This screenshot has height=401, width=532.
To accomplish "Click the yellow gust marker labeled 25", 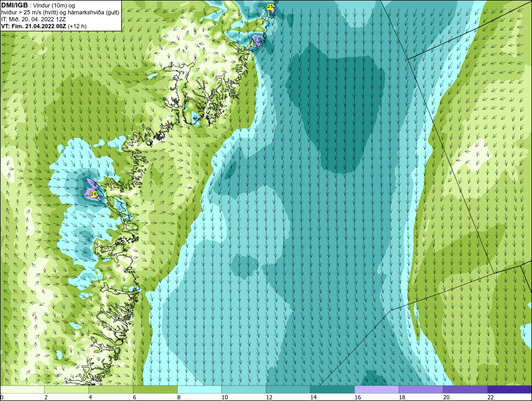I will tap(270, 6).
